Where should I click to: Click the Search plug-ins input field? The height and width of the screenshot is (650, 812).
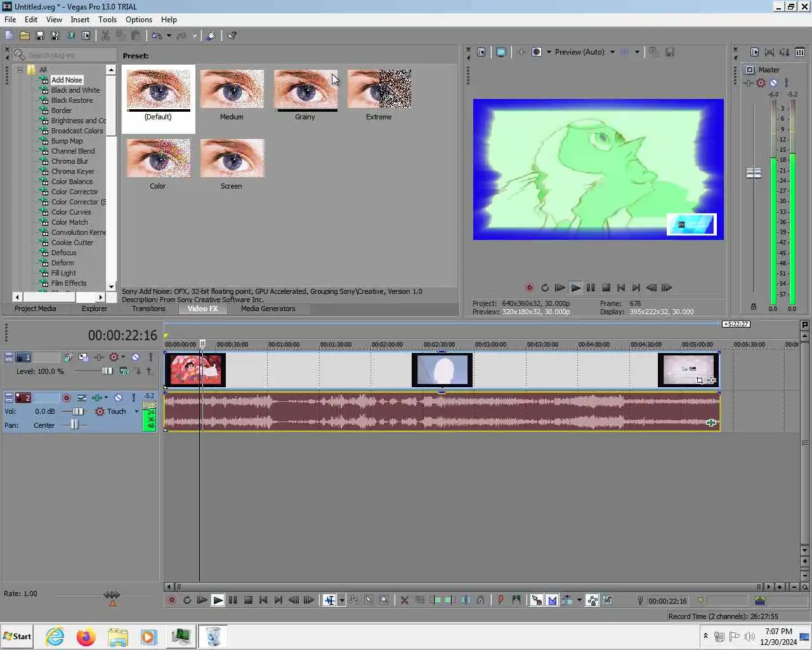[x=65, y=55]
